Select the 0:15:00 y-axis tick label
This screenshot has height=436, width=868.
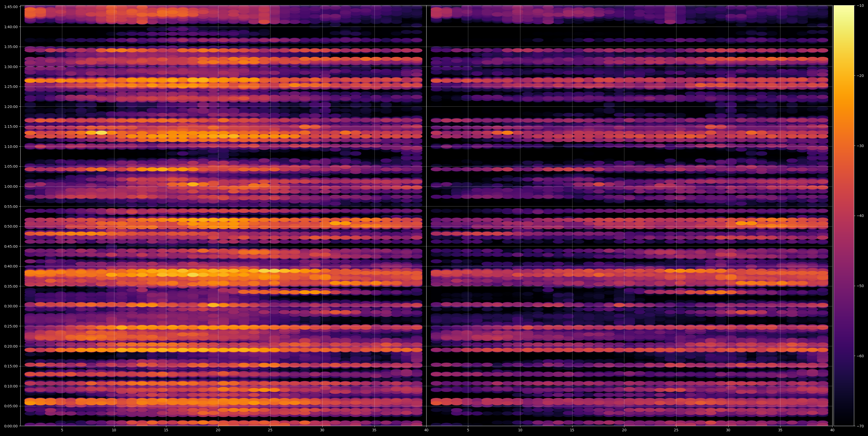[11, 366]
